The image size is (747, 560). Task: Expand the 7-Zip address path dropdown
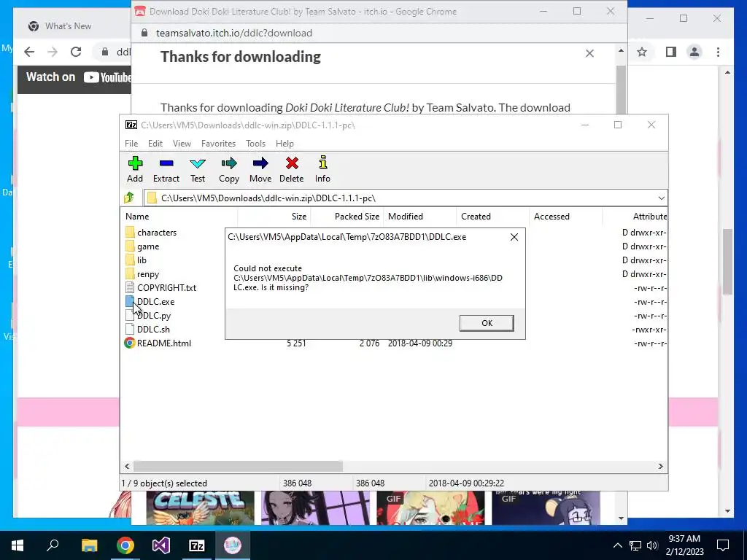[x=661, y=198]
